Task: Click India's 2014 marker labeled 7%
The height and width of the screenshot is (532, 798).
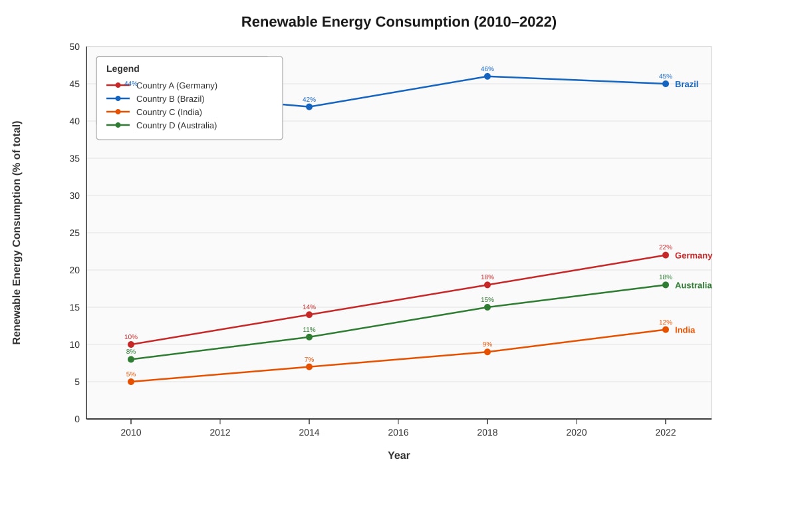Action: [x=309, y=367]
